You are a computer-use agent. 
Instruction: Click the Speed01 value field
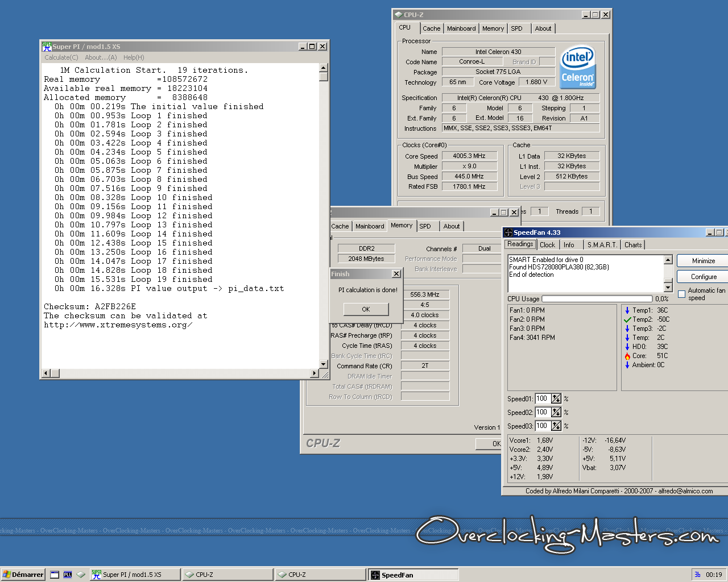(x=543, y=399)
